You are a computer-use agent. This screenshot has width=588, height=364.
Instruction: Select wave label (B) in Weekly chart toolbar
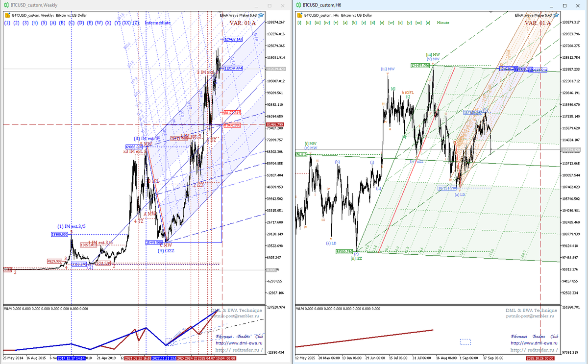pyautogui.click(x=62, y=23)
